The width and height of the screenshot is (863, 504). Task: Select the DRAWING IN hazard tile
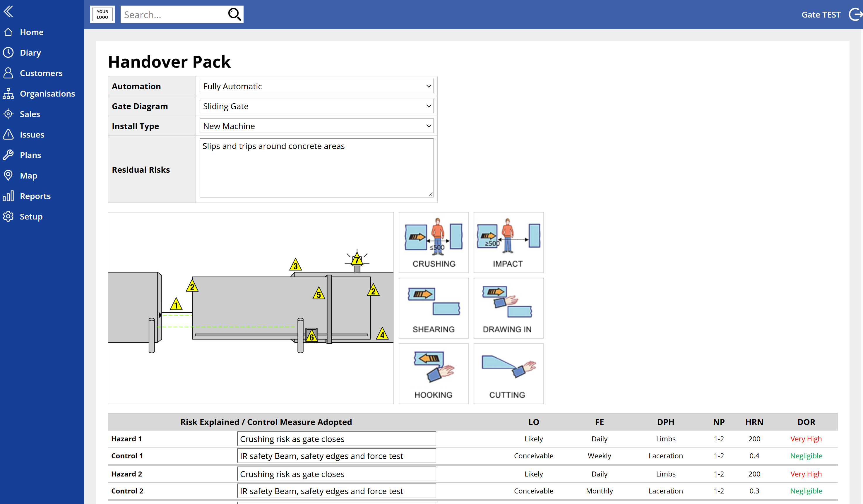[x=508, y=308]
